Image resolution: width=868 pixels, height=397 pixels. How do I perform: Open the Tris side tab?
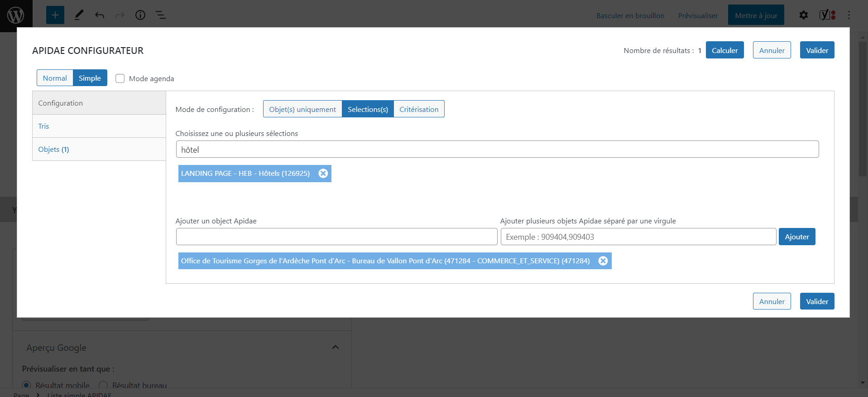(99, 126)
